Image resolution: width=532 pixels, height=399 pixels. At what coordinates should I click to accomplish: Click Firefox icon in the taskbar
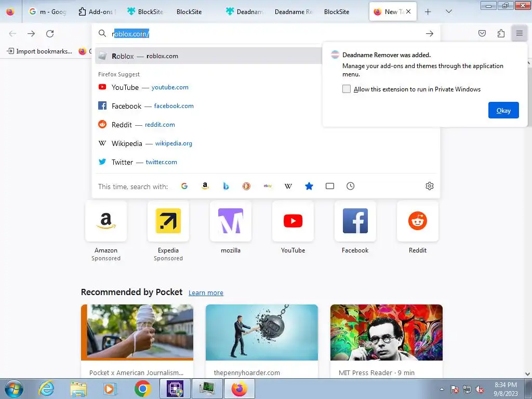239,389
